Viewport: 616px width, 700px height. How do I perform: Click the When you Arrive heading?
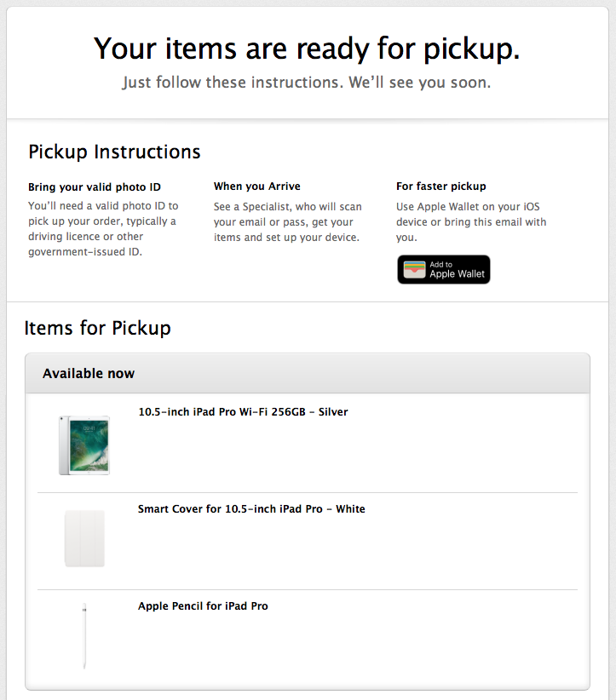pyautogui.click(x=257, y=186)
